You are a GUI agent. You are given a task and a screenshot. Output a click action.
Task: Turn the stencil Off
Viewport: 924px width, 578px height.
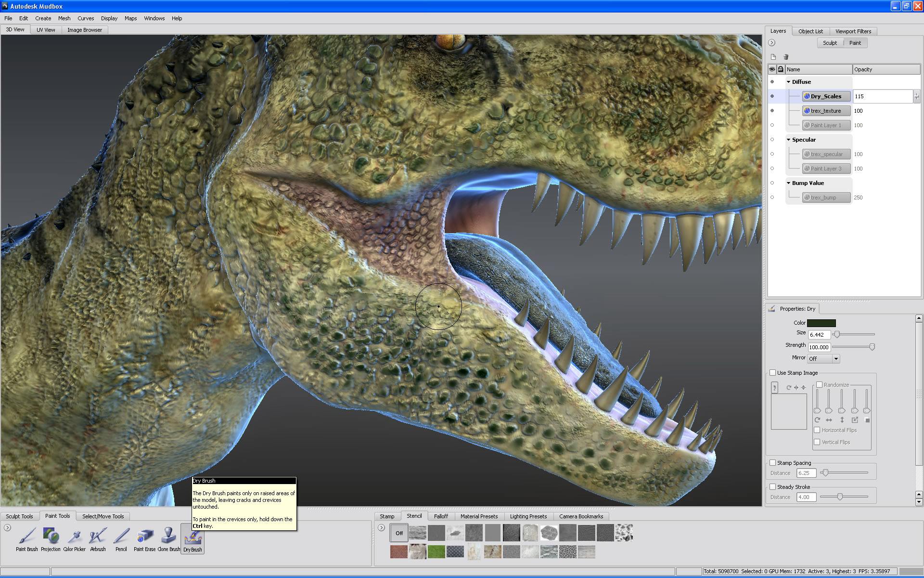399,533
